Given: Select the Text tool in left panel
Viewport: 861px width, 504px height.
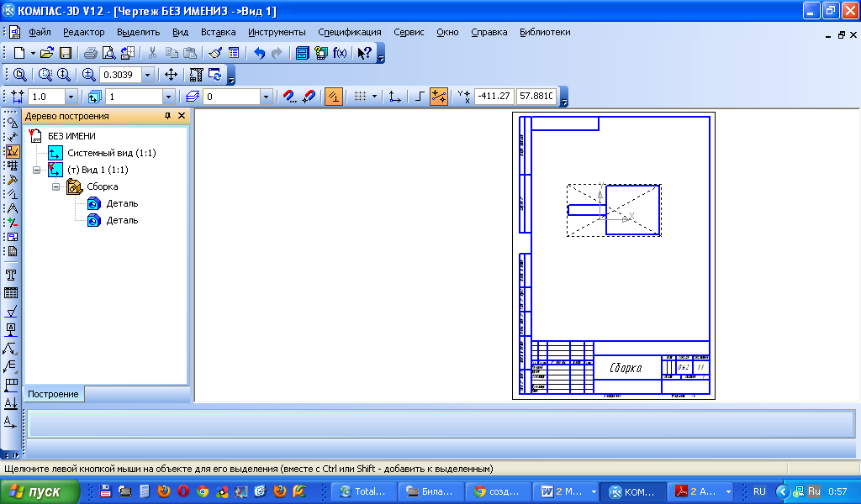Looking at the screenshot, I should (11, 275).
